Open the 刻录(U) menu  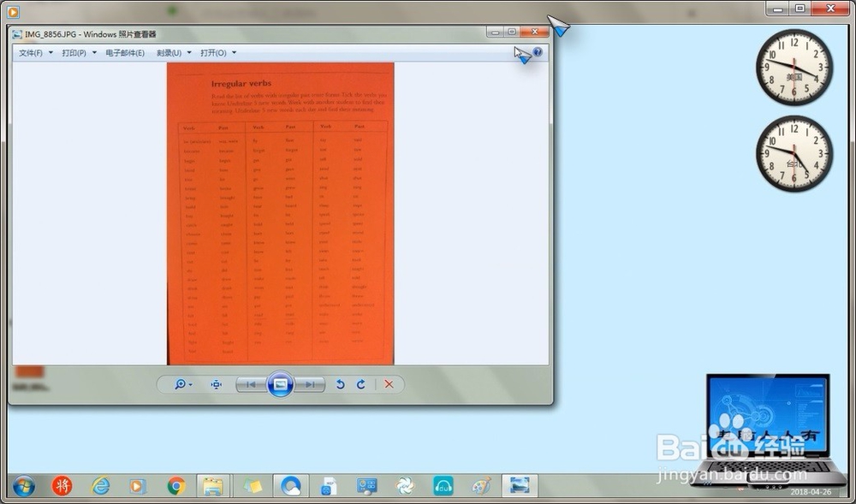pyautogui.click(x=174, y=53)
